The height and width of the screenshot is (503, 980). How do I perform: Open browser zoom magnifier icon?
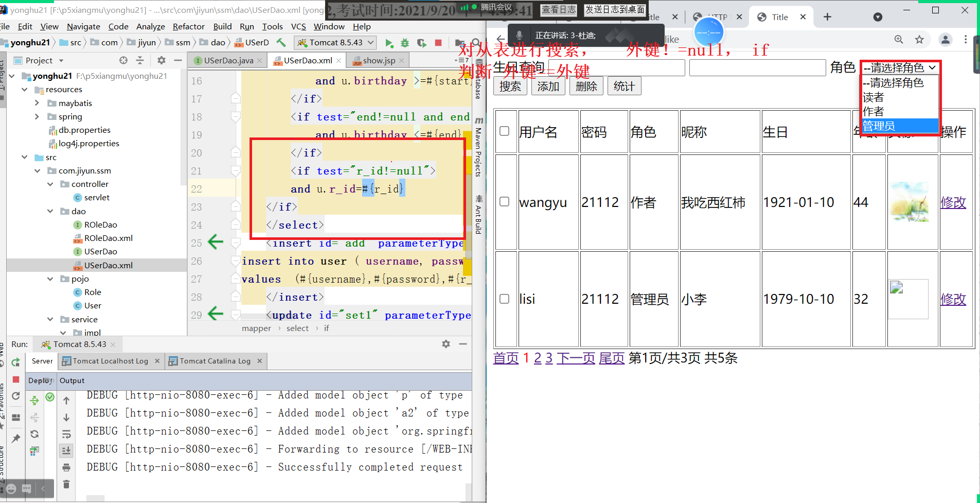(899, 40)
